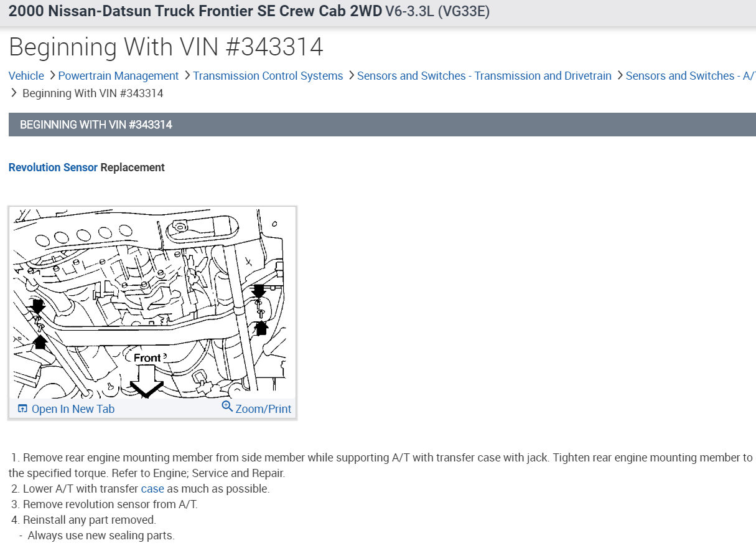Screen dimensions: 756x553
Task: Click chevron before 'Beginning With VIN #343314' breadcrumb
Action: [x=14, y=93]
